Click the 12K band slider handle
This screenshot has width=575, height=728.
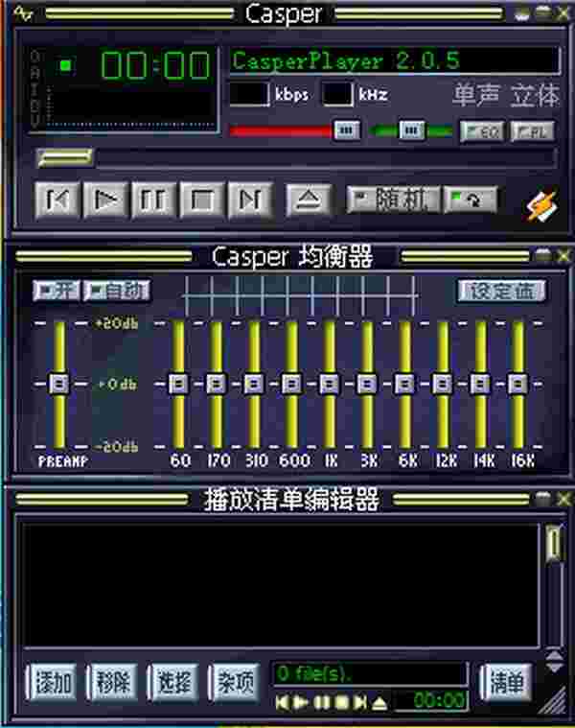coord(443,384)
